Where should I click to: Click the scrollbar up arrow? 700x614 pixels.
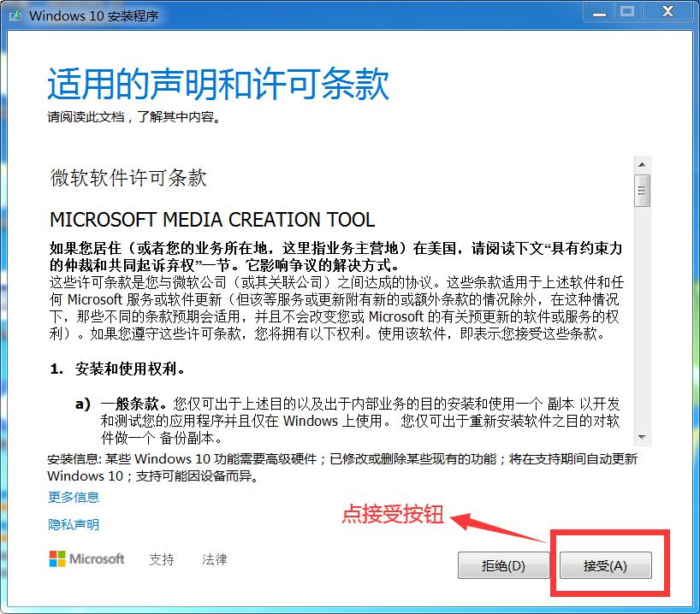click(x=641, y=164)
